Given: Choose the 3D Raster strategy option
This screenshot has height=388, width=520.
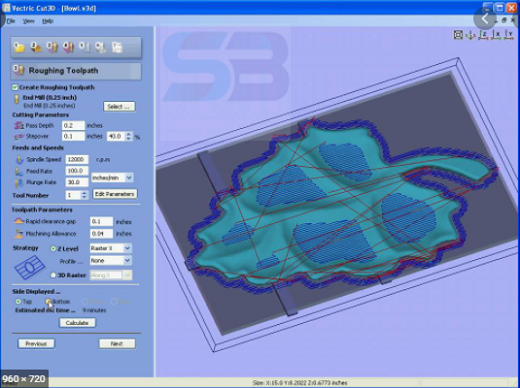Looking at the screenshot, I should 53,275.
